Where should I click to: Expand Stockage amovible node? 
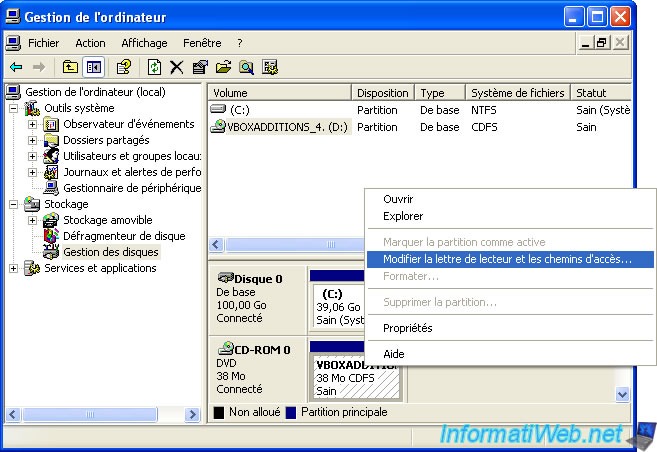[32, 220]
